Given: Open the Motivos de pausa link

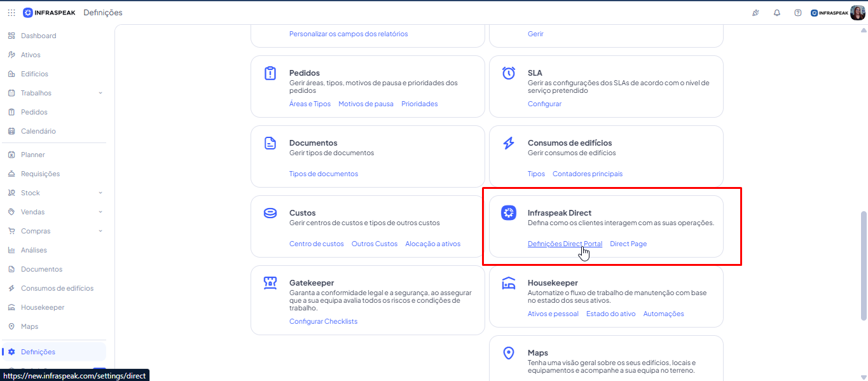Looking at the screenshot, I should click(x=366, y=104).
